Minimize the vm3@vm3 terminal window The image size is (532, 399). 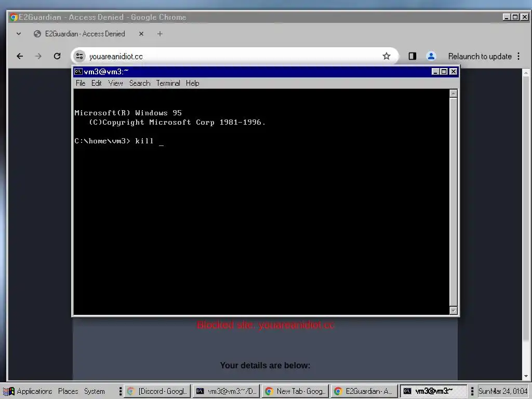coord(435,72)
